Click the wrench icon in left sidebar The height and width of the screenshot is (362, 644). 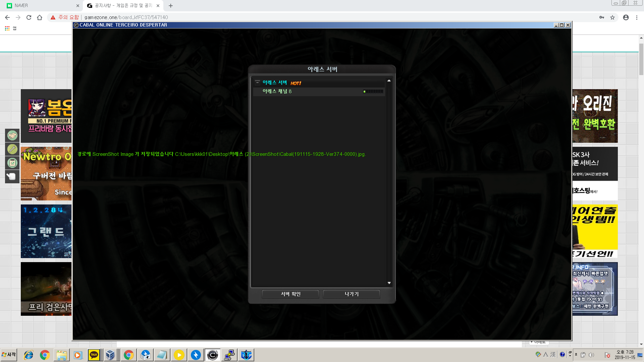pos(12,149)
